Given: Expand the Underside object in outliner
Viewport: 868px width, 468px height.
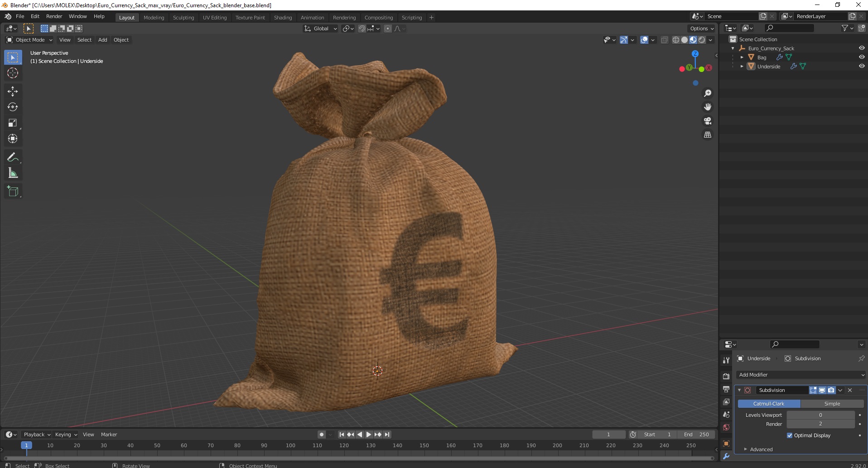Looking at the screenshot, I should [742, 67].
